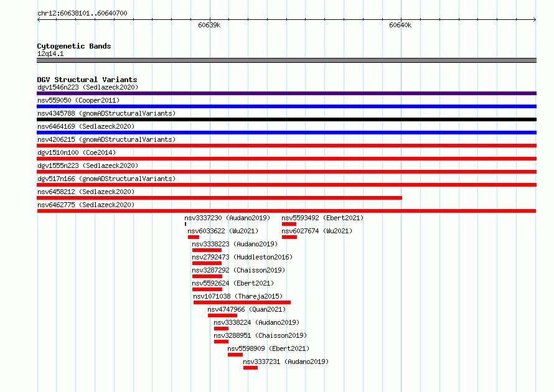Click nsv5598909 (Ebert2021) label
Viewport: 554px width, 392px height.
pos(268,348)
